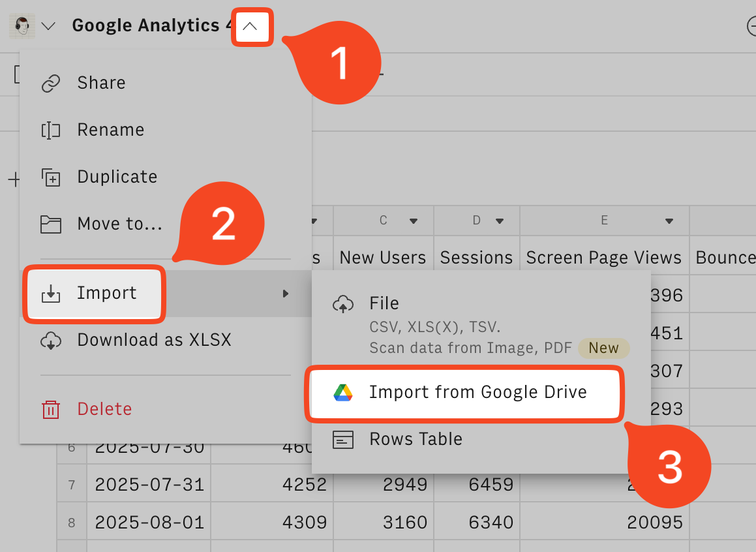Click the File upload cloud icon
Screen dimensions: 756x552
click(x=343, y=304)
